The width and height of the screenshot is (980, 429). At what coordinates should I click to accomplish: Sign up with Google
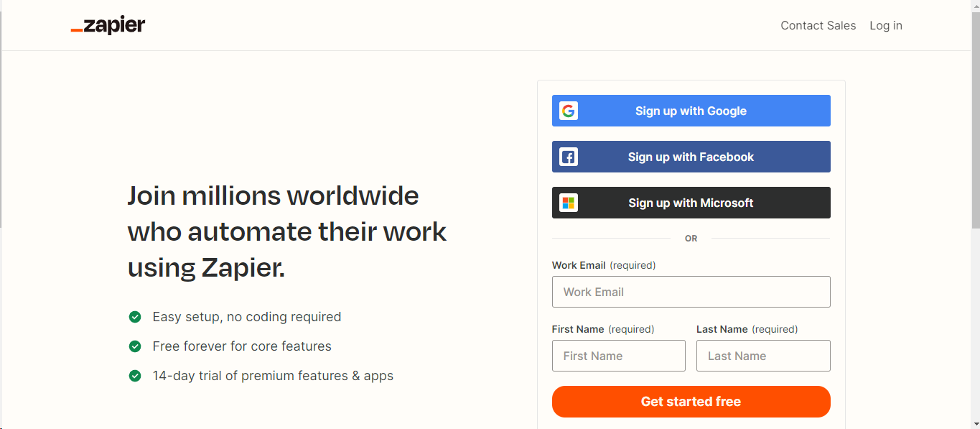(x=691, y=111)
